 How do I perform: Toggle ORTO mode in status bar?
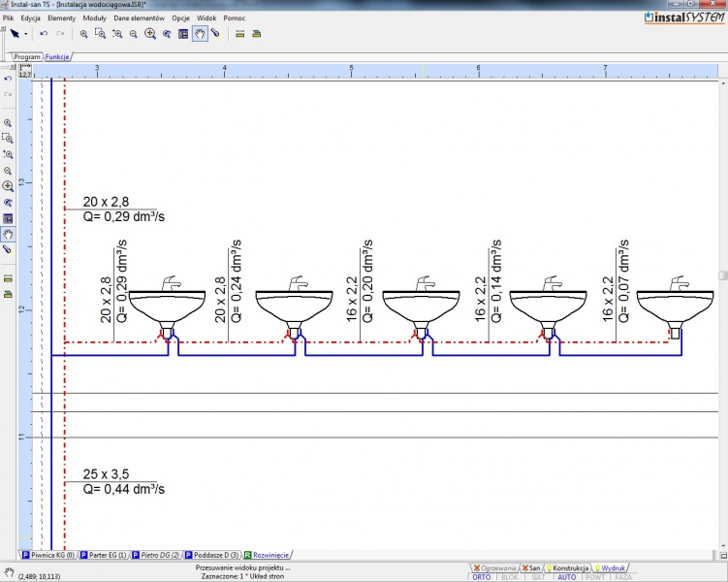(x=481, y=577)
